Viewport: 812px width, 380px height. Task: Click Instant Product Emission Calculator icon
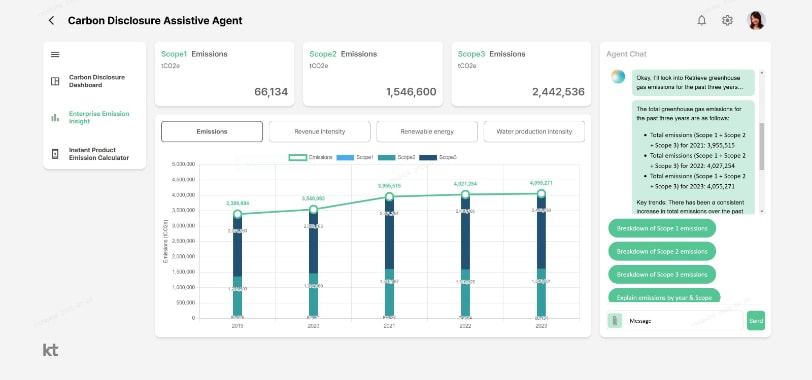55,154
